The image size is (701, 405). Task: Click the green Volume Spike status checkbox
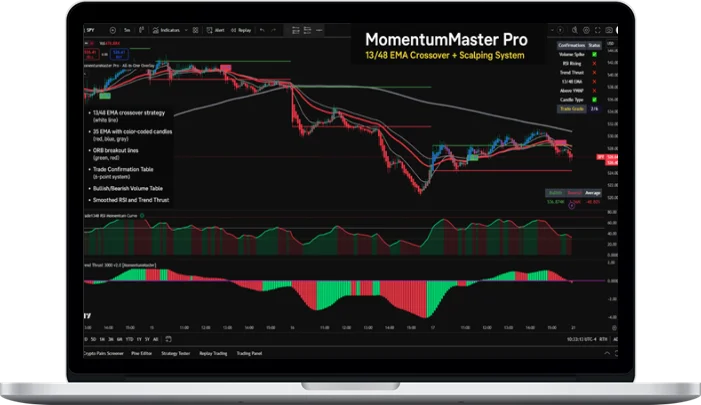594,54
